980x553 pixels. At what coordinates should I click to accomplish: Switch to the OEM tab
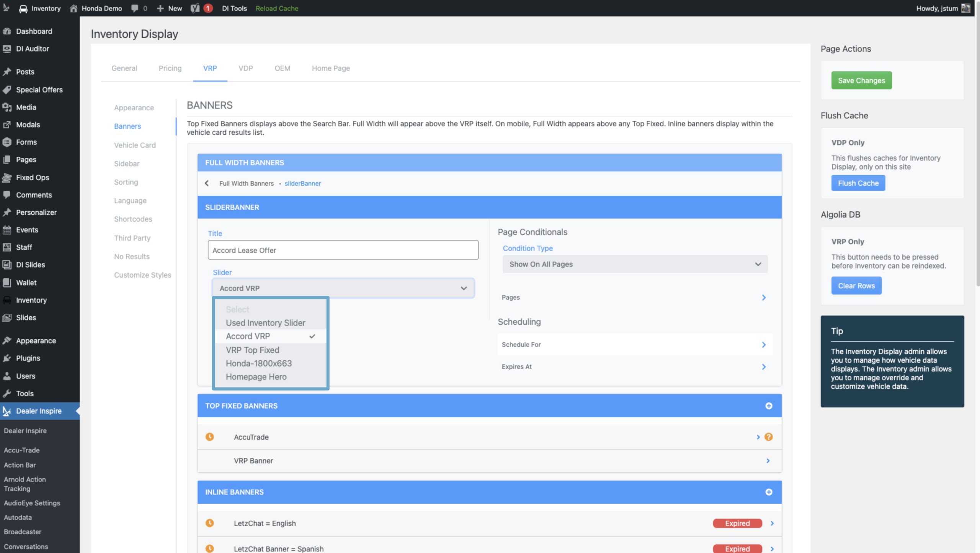[283, 68]
